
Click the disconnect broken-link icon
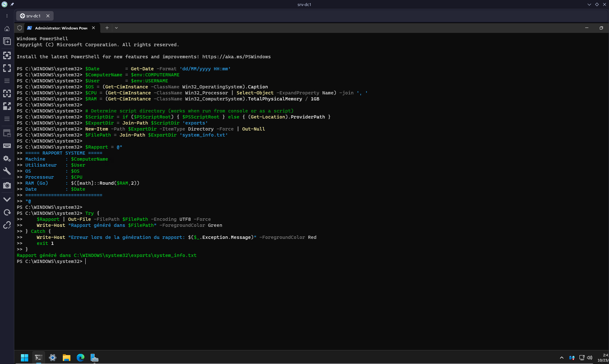click(x=7, y=225)
